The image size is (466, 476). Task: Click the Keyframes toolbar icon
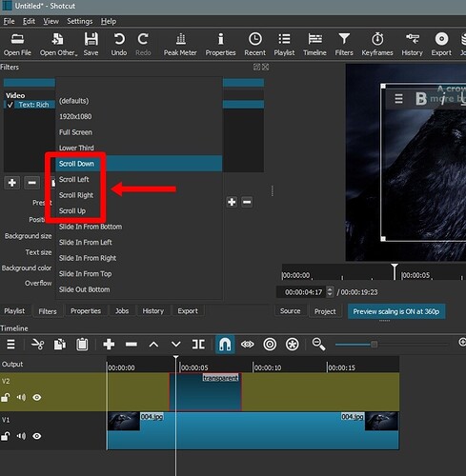377,45
